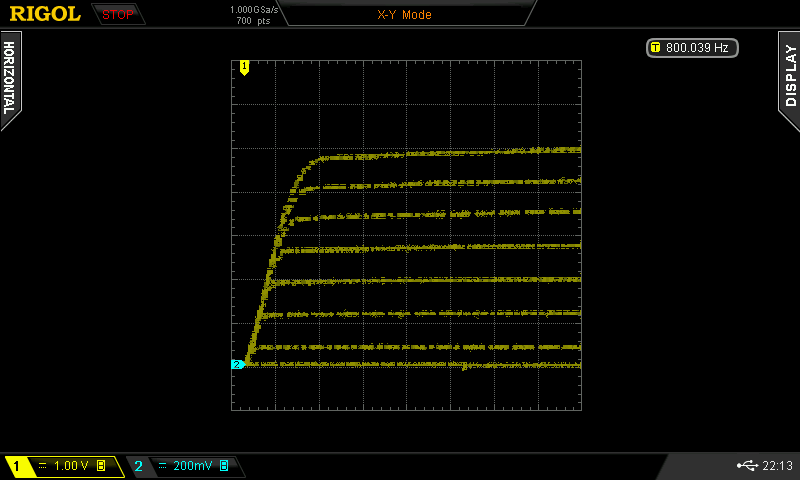Select the 1.00 V channel 1 scale

71,466
